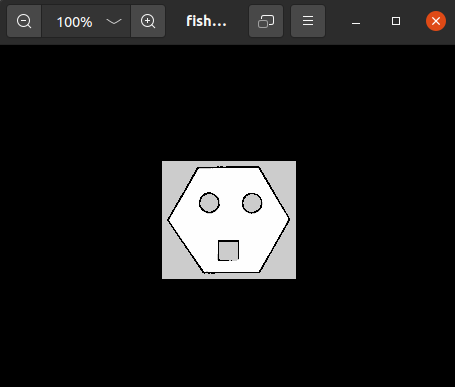Click the 100% zoom level field
The image size is (455, 387).
pyautogui.click(x=75, y=22)
